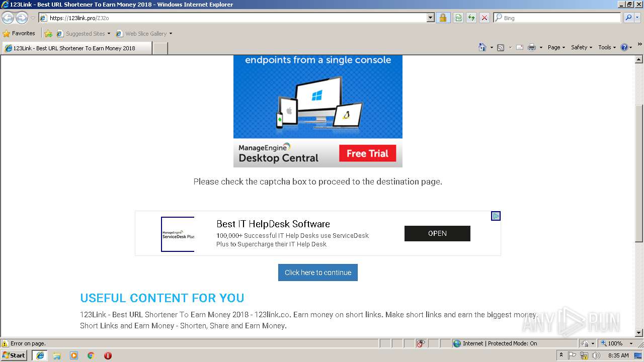Open the privacy report eye icon
This screenshot has width=644, height=362.
421,343
